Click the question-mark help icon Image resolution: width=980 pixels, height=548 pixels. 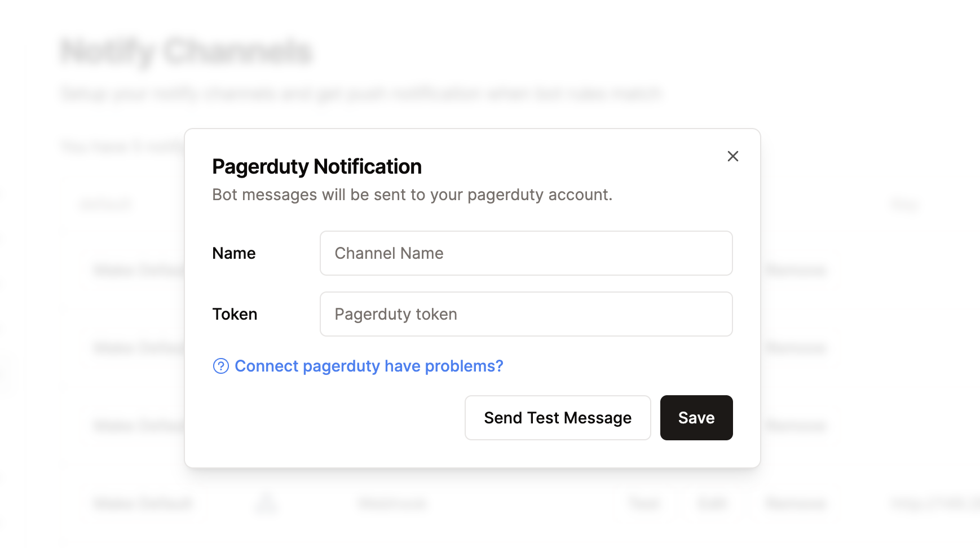pos(220,366)
